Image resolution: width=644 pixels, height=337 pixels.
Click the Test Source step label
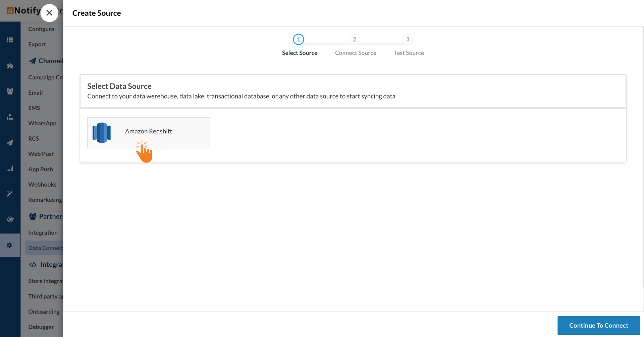click(409, 53)
